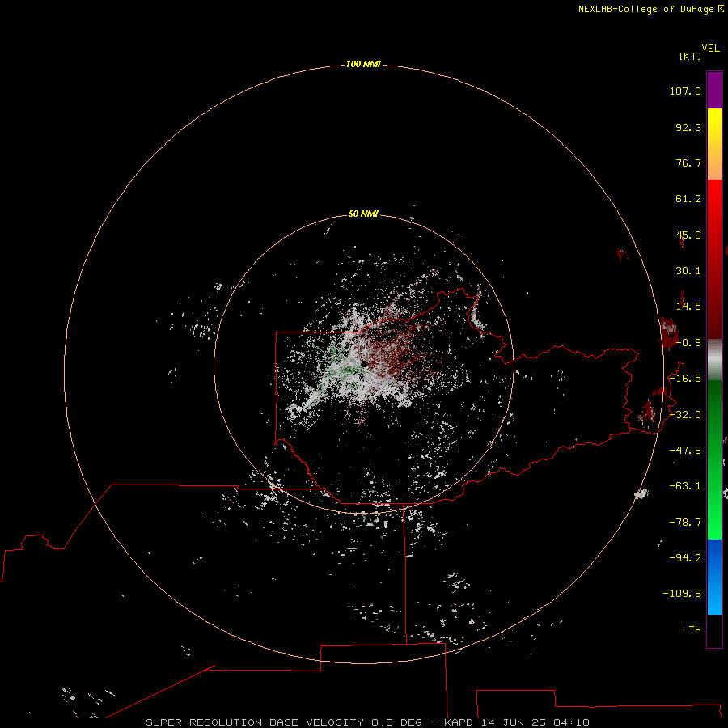Click the -109.8 velocity scale value

pyautogui.click(x=682, y=594)
